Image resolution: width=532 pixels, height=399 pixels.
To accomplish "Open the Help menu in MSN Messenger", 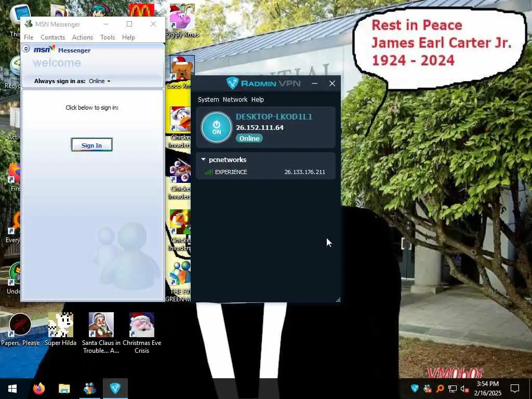I will click(128, 37).
